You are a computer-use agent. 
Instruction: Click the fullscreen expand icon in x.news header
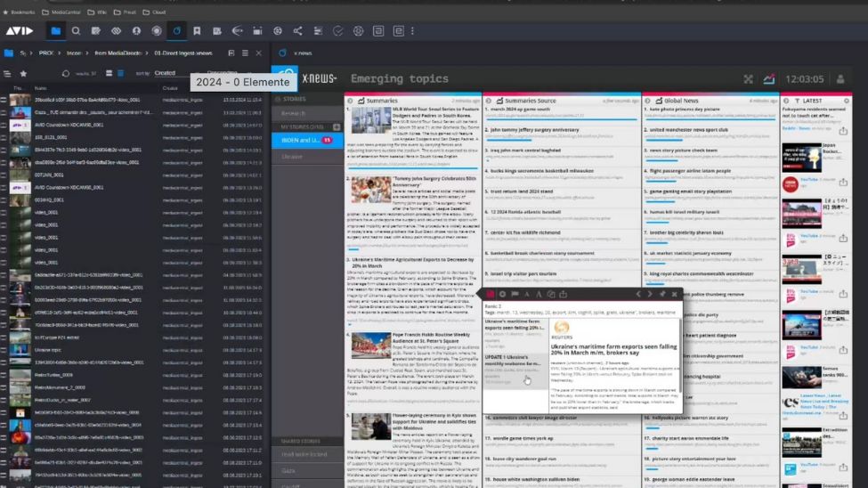click(749, 79)
